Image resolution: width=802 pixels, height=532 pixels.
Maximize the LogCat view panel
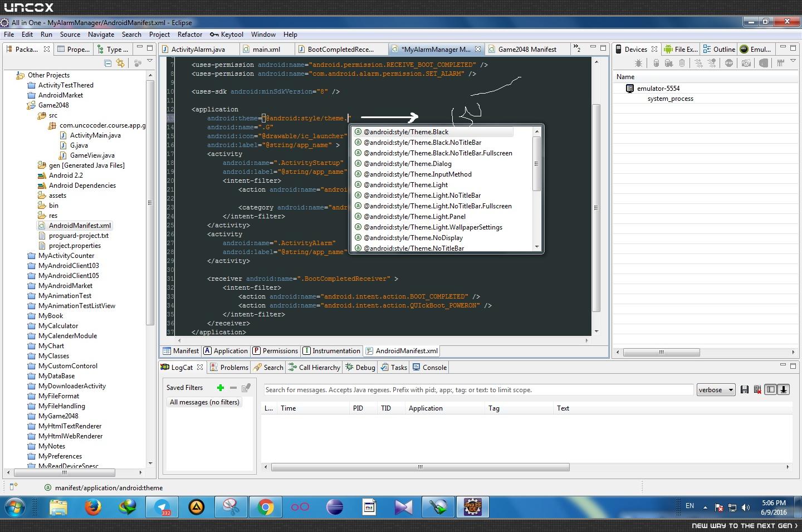pos(793,365)
